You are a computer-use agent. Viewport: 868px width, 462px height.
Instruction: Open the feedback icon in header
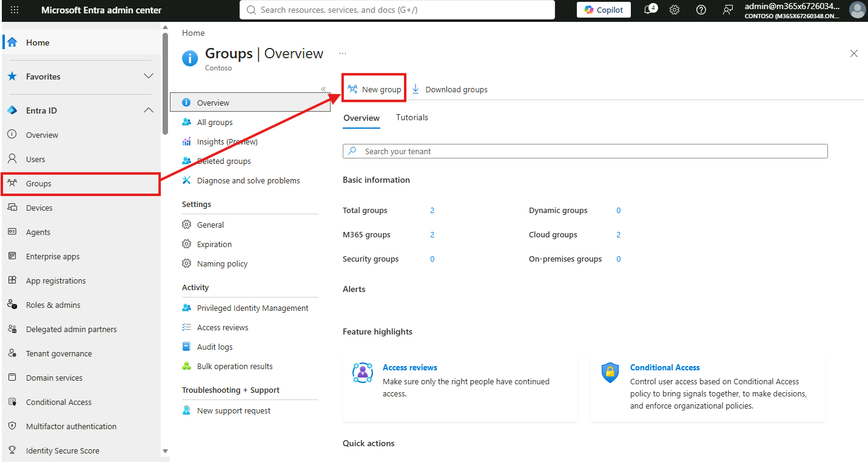728,10
